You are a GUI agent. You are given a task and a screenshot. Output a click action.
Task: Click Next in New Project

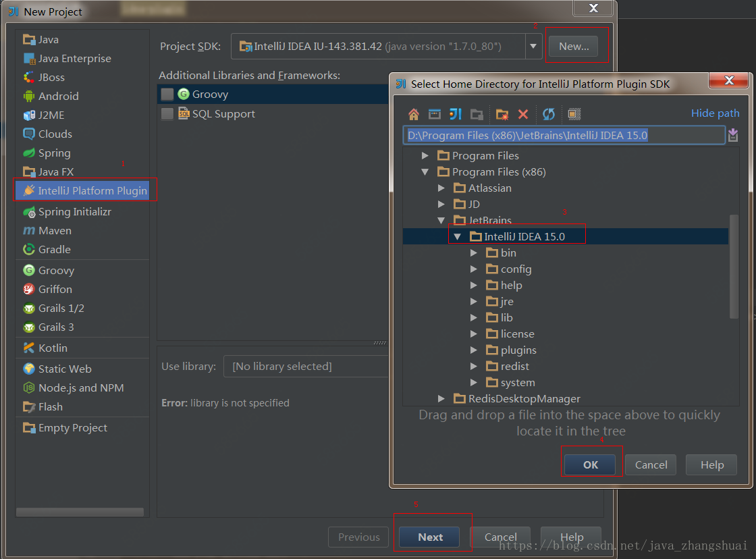(430, 537)
